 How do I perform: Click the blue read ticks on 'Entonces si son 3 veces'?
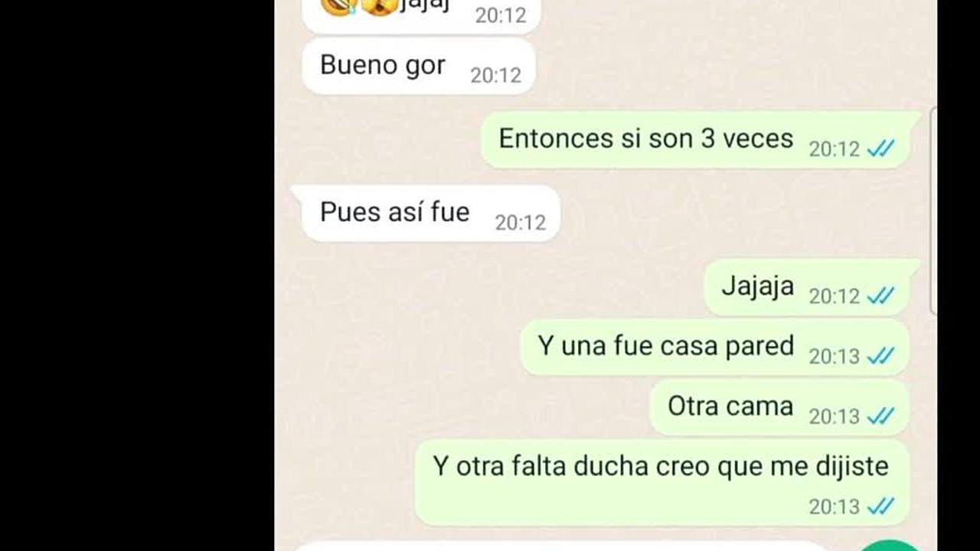(x=880, y=148)
